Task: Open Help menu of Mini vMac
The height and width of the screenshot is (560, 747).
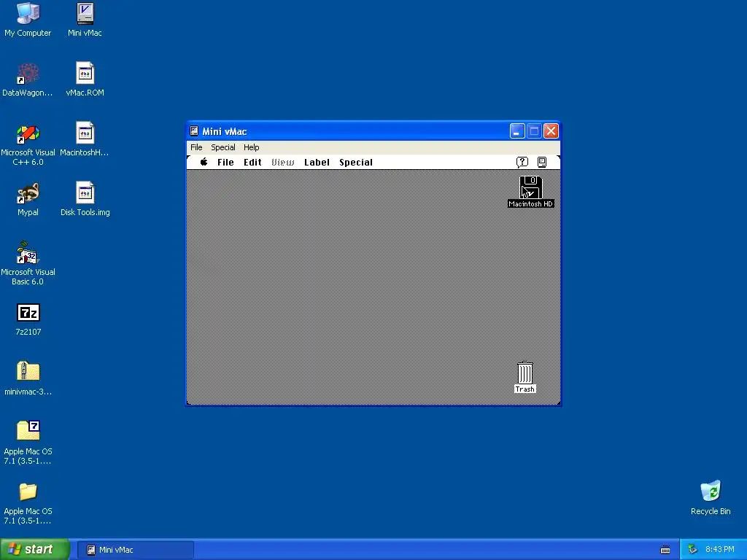Action: (x=252, y=147)
